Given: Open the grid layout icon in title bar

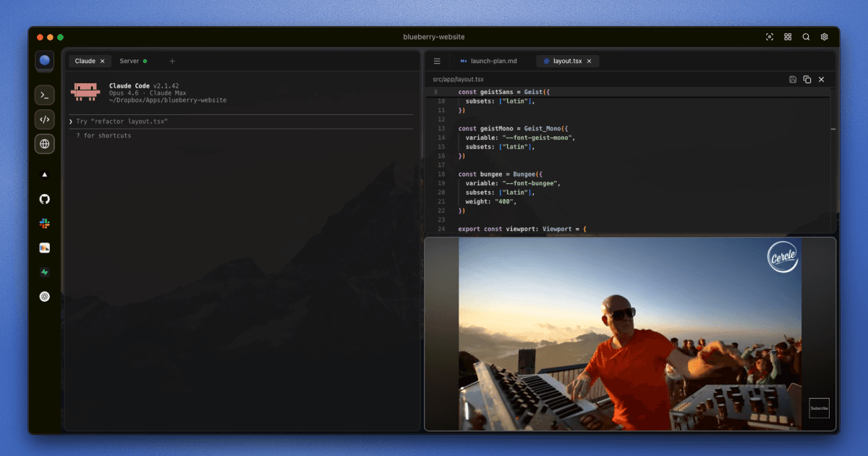Looking at the screenshot, I should click(788, 37).
